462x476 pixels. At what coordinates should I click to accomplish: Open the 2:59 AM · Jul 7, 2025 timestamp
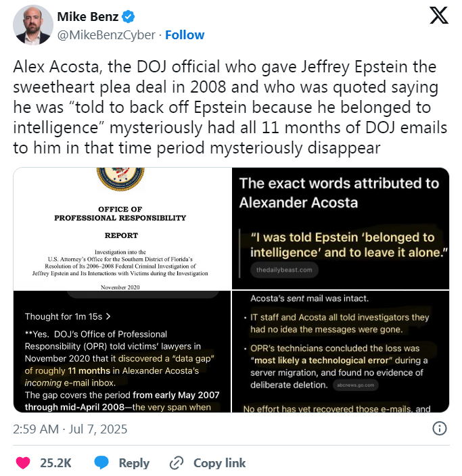[x=70, y=429]
